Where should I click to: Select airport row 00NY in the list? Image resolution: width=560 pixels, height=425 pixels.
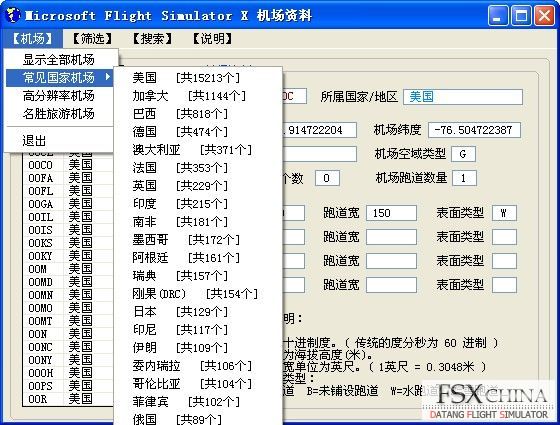68,360
